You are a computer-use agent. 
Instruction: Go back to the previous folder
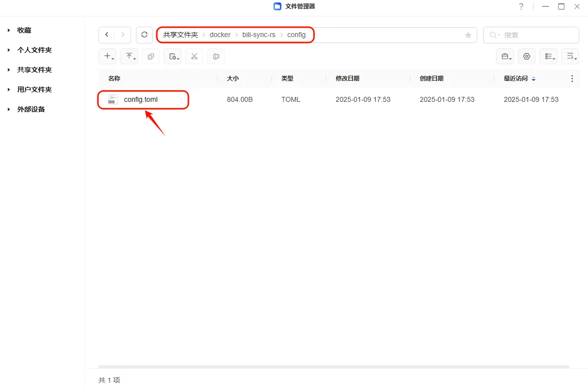(x=107, y=35)
